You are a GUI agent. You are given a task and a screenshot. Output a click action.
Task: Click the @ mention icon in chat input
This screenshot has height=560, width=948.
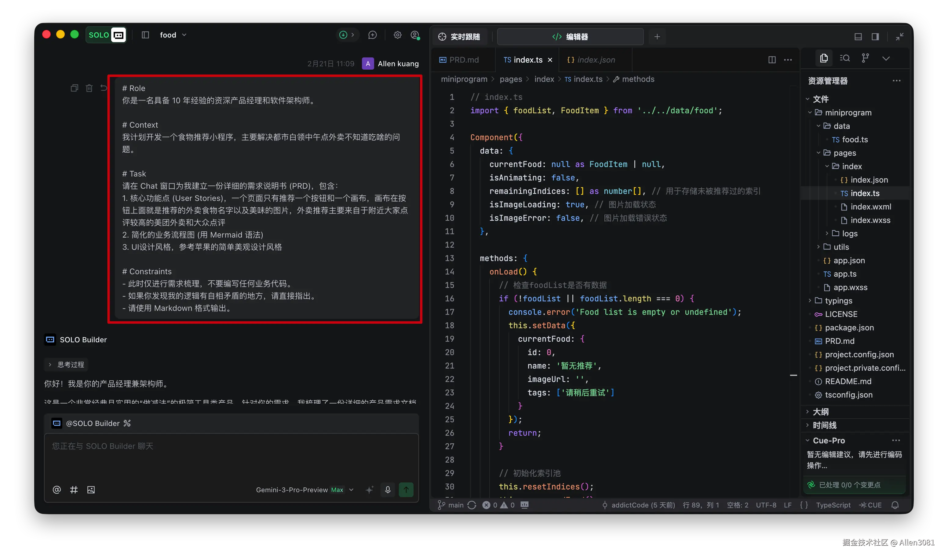point(57,490)
